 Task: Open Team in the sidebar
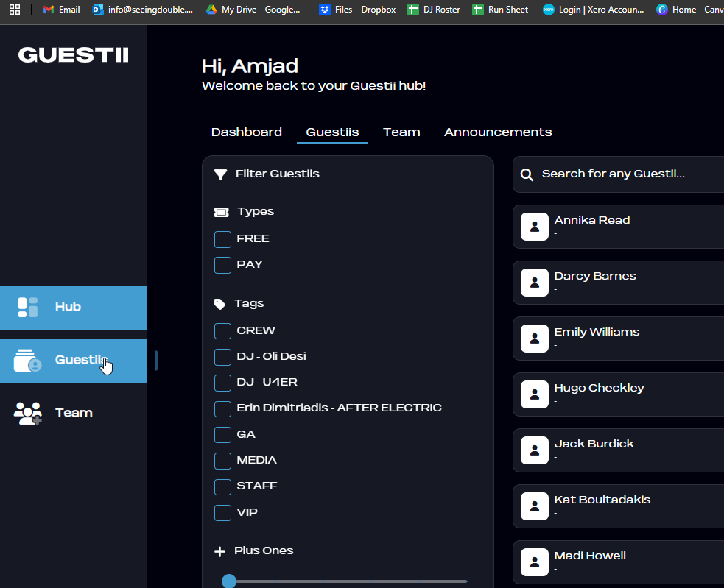point(74,413)
